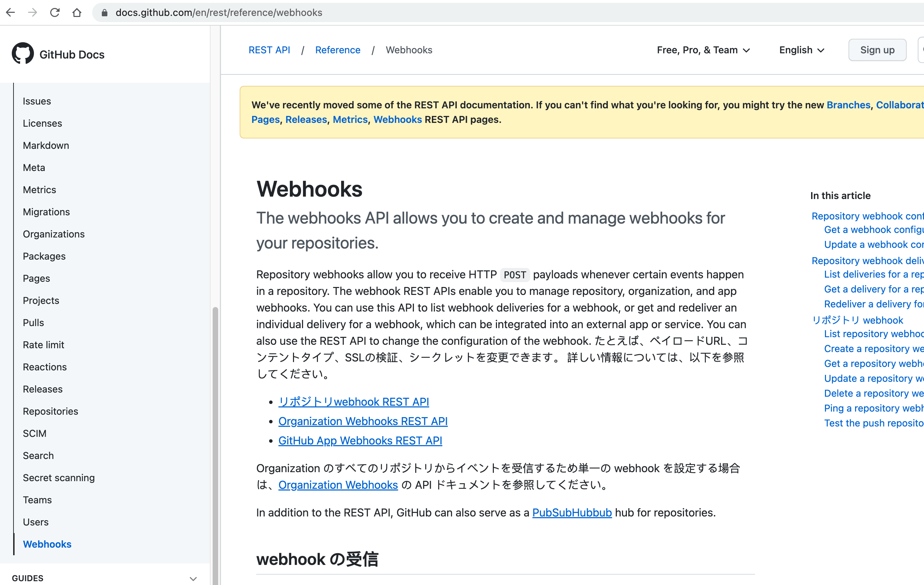Select Repositories in the sidebar

click(x=50, y=411)
